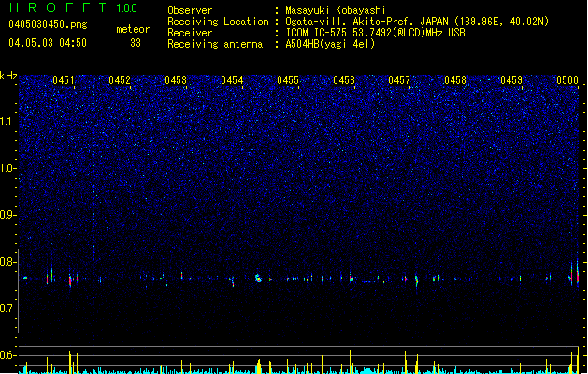Click the Observer label
Screen dimensions: 588x374
tap(190, 10)
